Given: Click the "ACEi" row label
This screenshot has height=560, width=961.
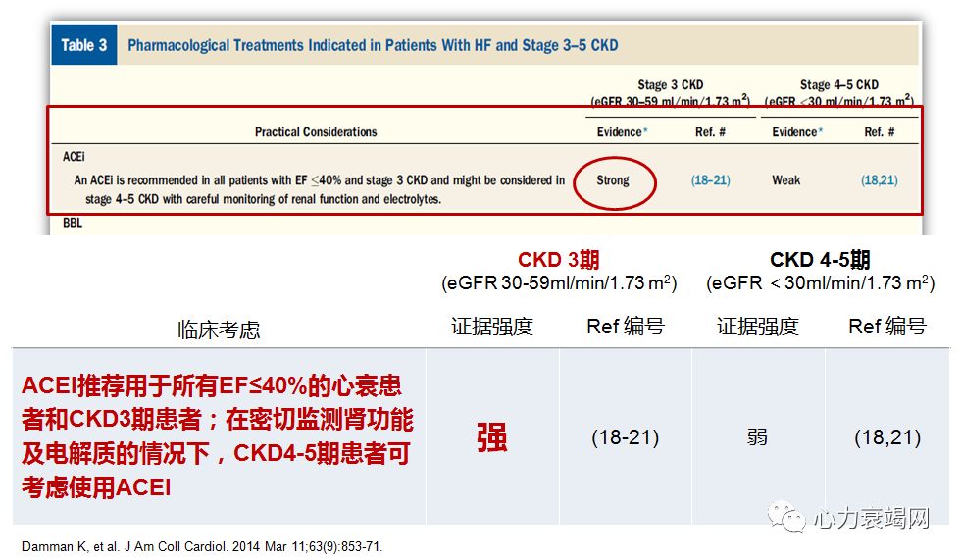Looking at the screenshot, I should pos(74,156).
